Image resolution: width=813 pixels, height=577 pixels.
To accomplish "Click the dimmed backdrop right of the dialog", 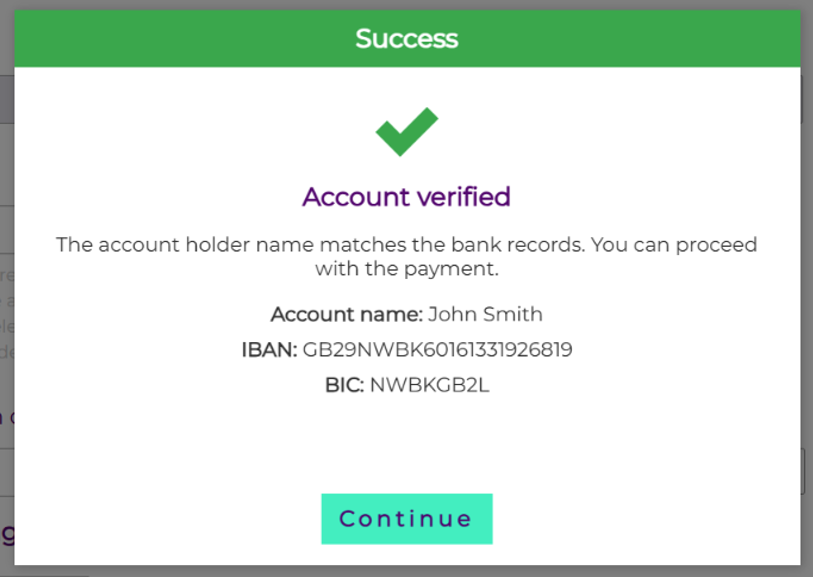I will (x=807, y=300).
